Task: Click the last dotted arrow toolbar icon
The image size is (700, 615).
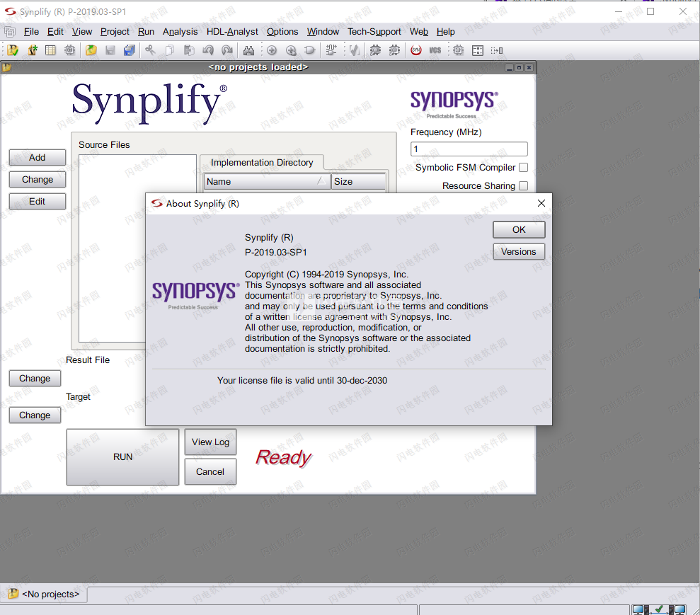Action: pyautogui.click(x=497, y=50)
